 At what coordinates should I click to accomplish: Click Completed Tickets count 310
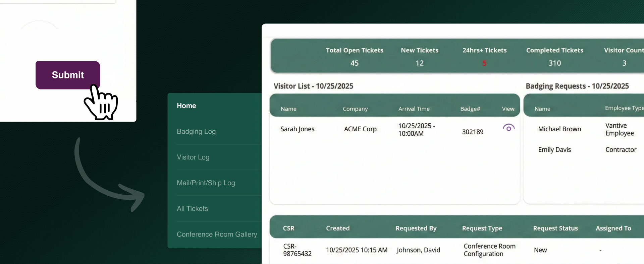(555, 63)
